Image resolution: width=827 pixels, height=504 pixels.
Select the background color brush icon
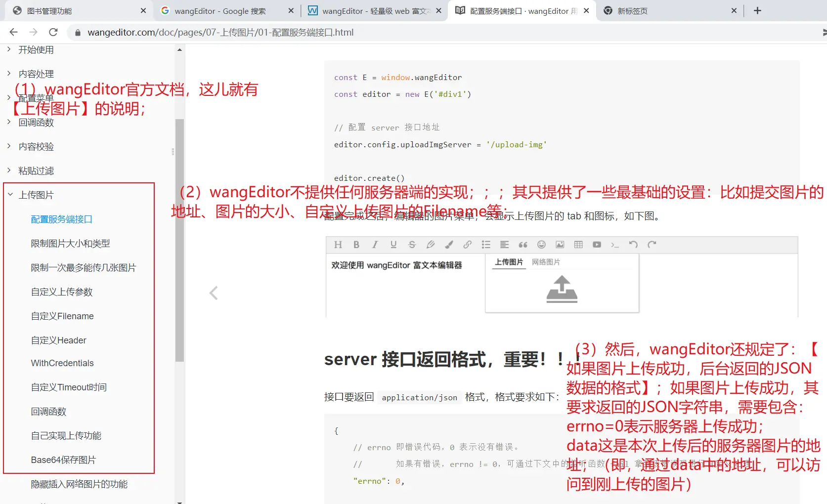pyautogui.click(x=449, y=245)
